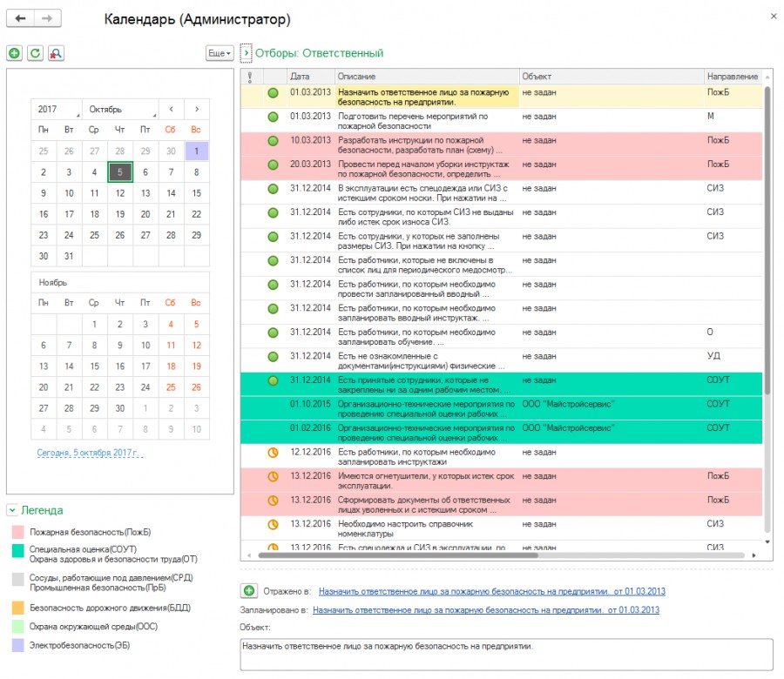Screen dimensions: 784x679
Task: Click the Объект description text field
Action: click(x=506, y=655)
